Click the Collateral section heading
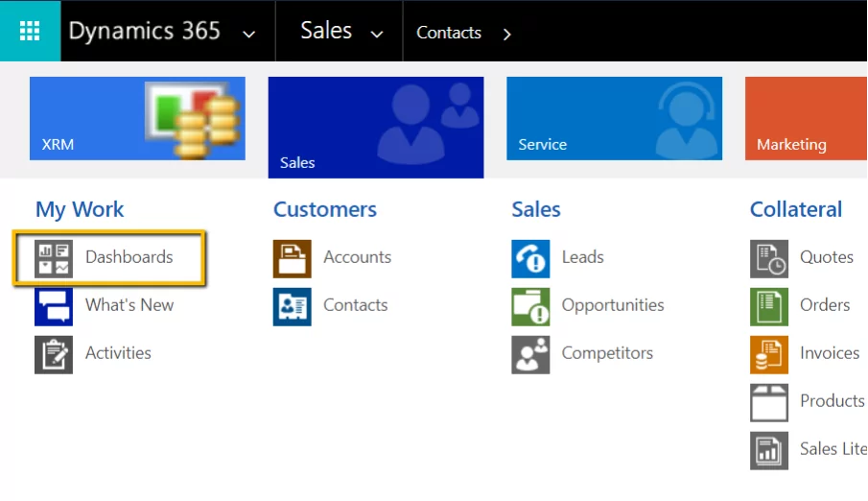 [796, 209]
